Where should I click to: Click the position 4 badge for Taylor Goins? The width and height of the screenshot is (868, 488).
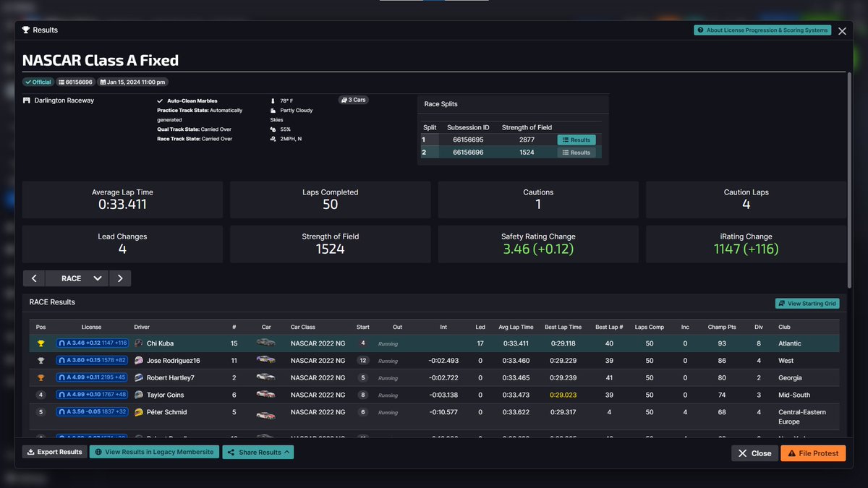41,395
